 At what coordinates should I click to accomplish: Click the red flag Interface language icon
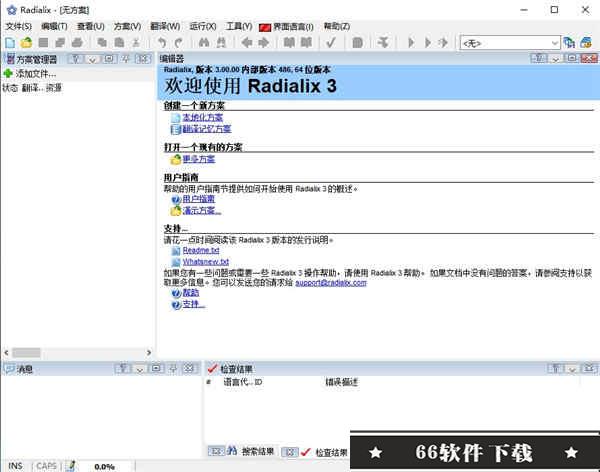coord(265,27)
